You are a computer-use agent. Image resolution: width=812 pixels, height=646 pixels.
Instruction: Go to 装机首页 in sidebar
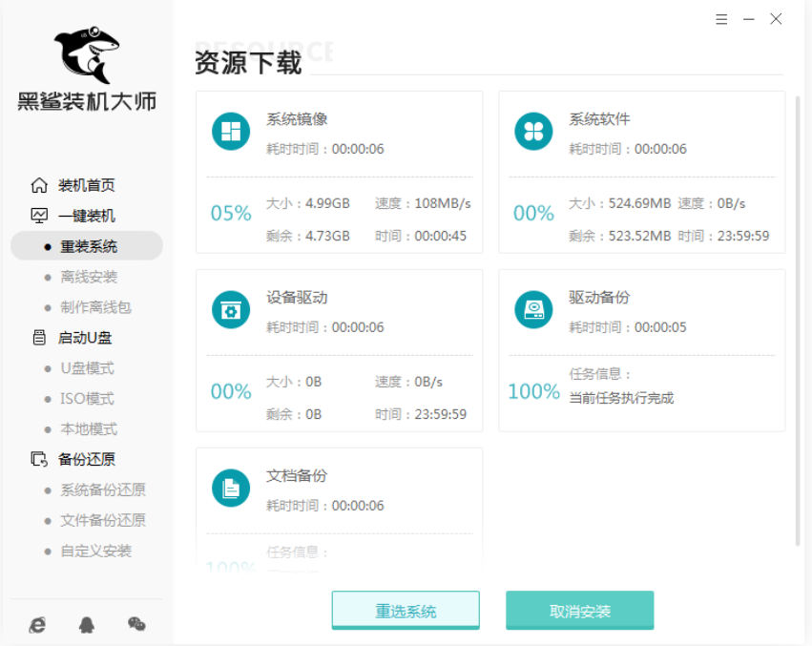(x=86, y=185)
